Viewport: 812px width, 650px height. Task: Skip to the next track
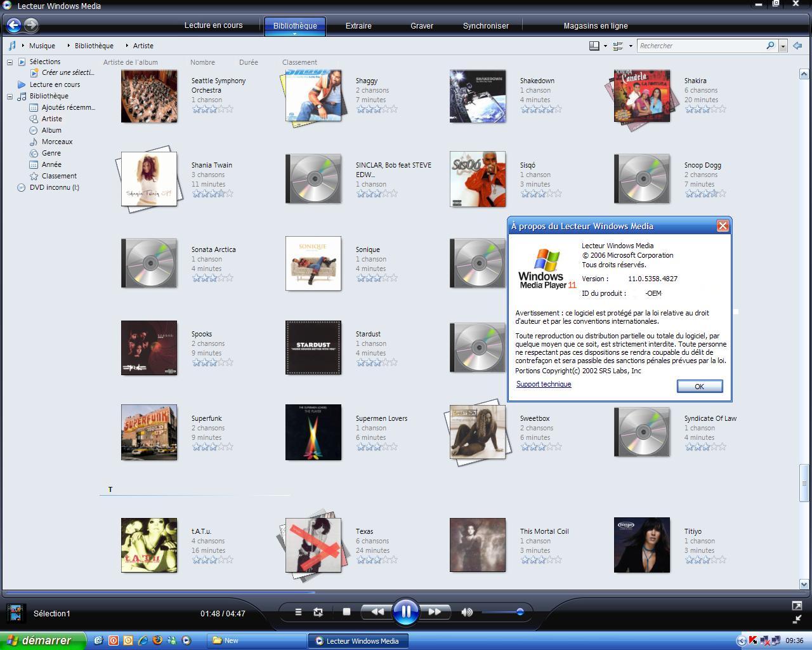click(x=435, y=612)
